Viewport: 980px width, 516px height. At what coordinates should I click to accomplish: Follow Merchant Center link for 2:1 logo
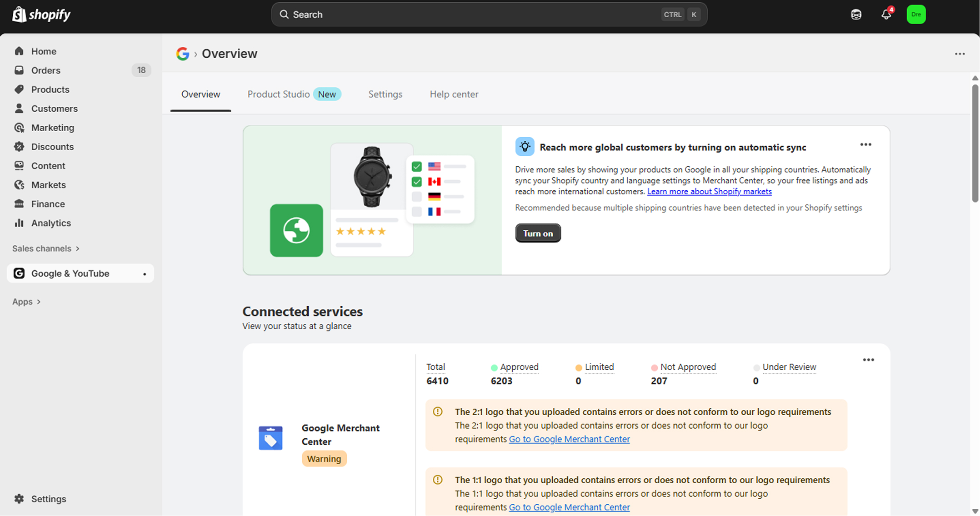569,439
